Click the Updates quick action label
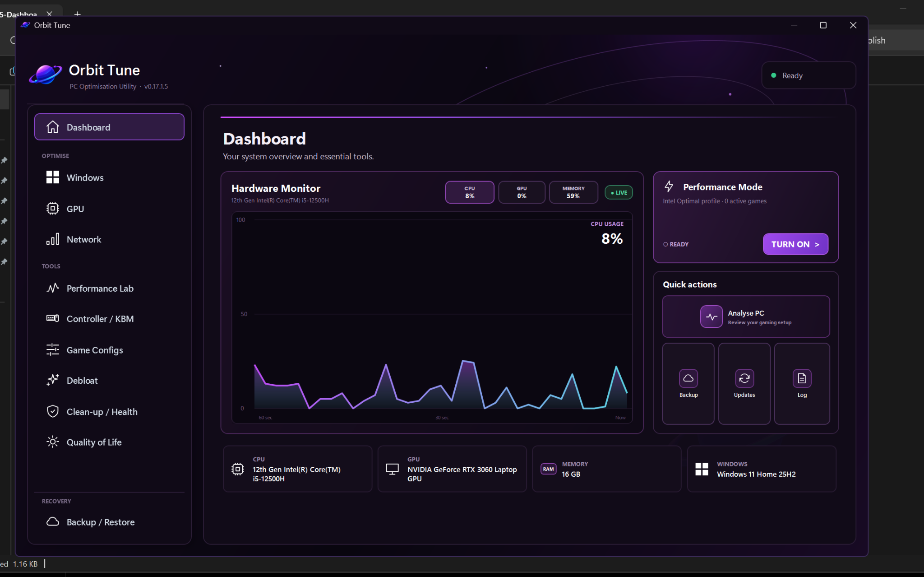The height and width of the screenshot is (577, 924). pyautogui.click(x=744, y=395)
